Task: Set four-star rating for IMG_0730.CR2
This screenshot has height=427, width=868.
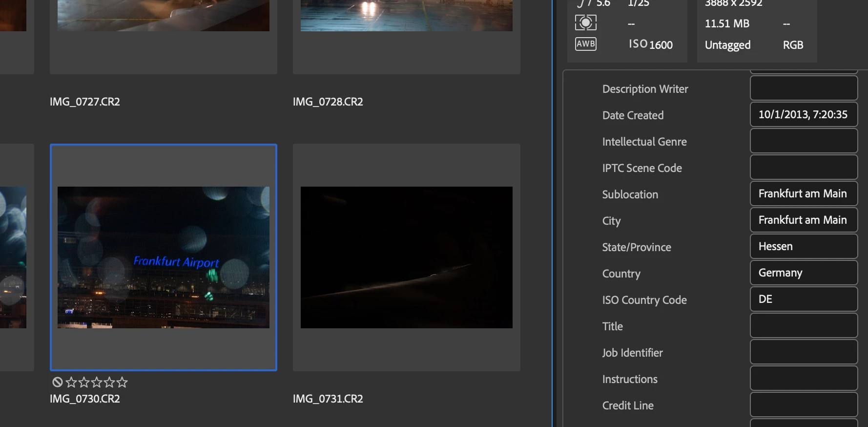Action: coord(109,382)
